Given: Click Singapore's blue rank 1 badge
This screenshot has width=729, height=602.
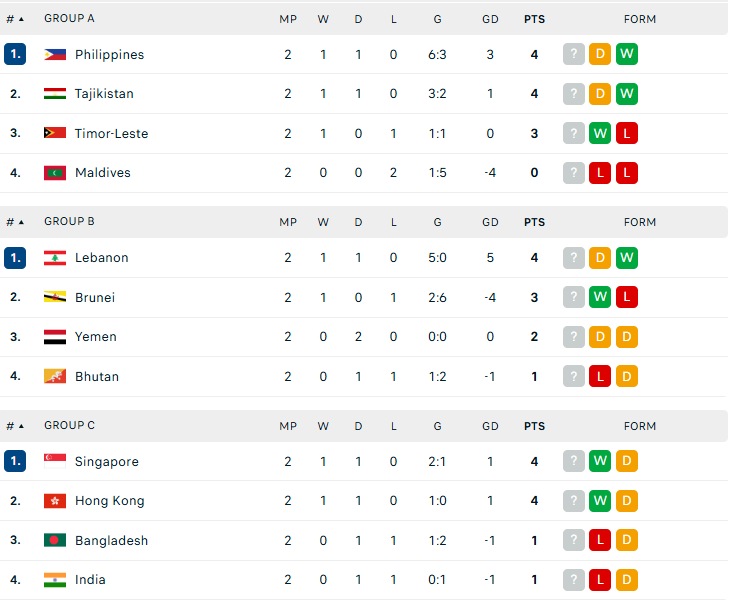Looking at the screenshot, I should point(15,462).
